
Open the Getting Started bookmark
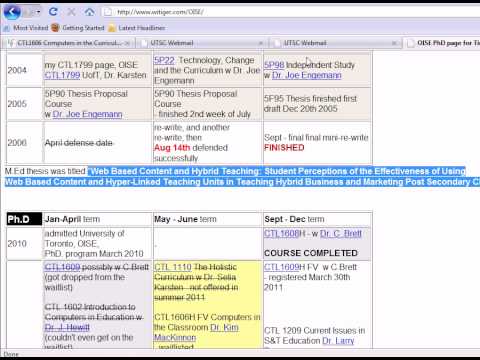tap(78, 28)
